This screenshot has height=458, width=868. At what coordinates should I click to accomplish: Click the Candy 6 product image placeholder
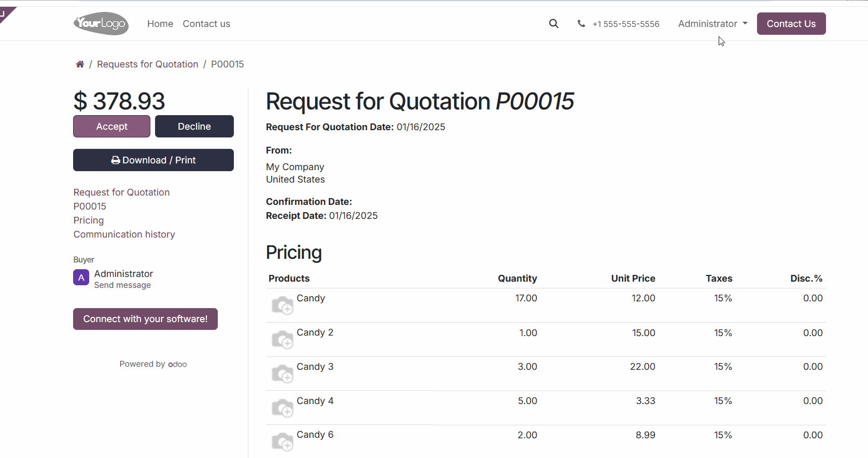pos(283,441)
